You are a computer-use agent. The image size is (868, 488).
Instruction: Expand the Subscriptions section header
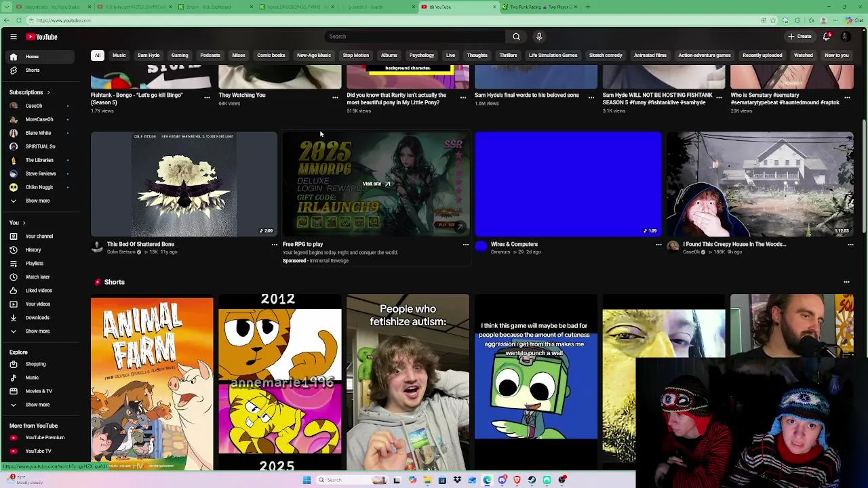tap(29, 92)
